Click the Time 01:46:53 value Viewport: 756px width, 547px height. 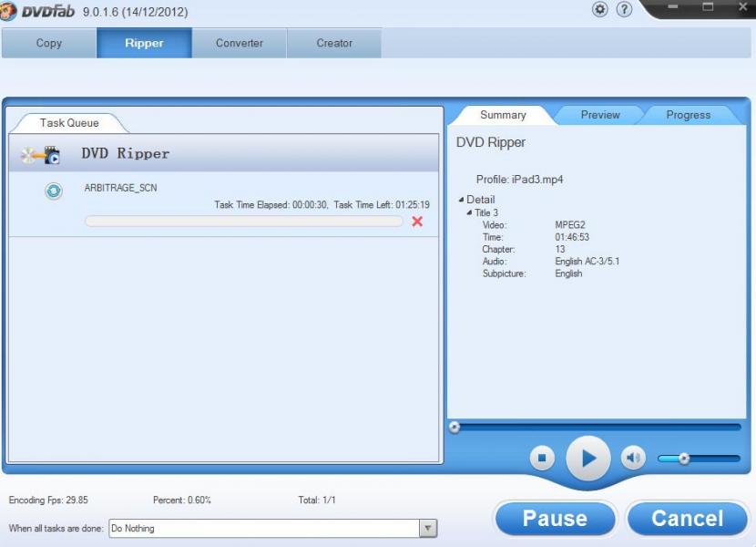pos(572,237)
